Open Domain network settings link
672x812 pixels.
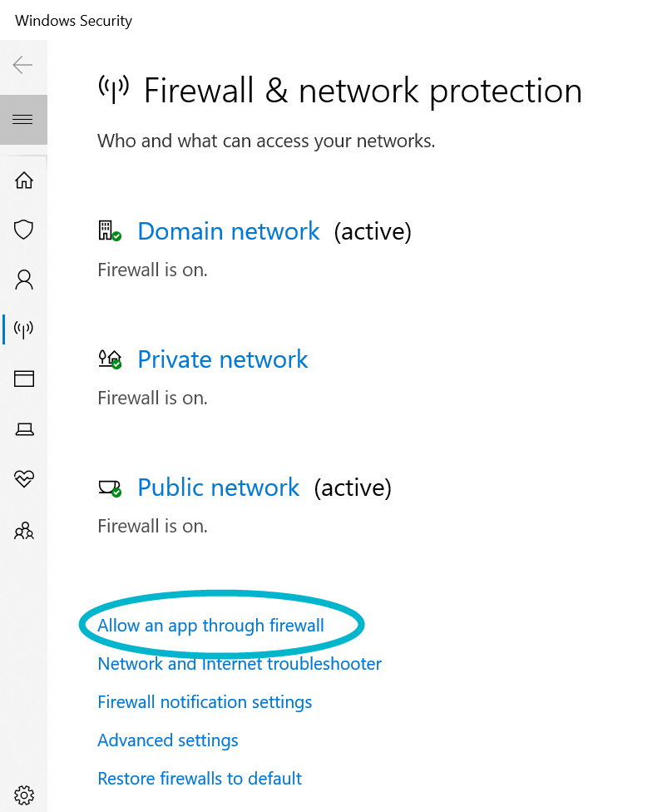coord(229,231)
